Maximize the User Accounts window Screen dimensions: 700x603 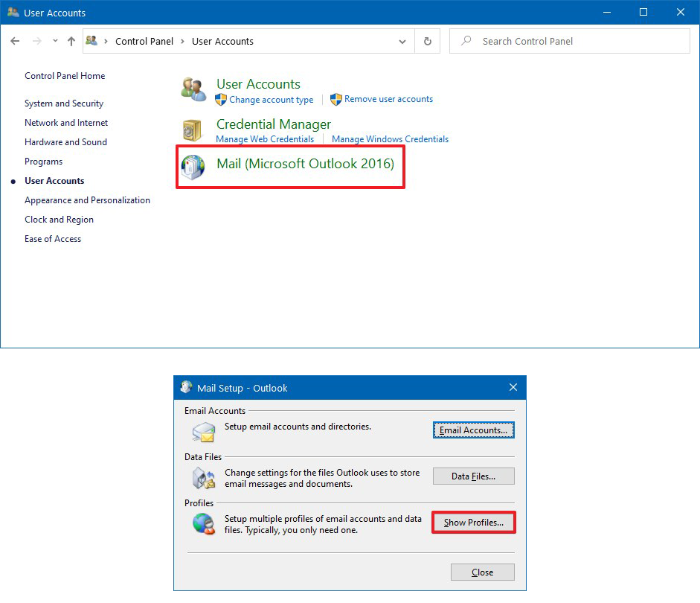click(643, 12)
